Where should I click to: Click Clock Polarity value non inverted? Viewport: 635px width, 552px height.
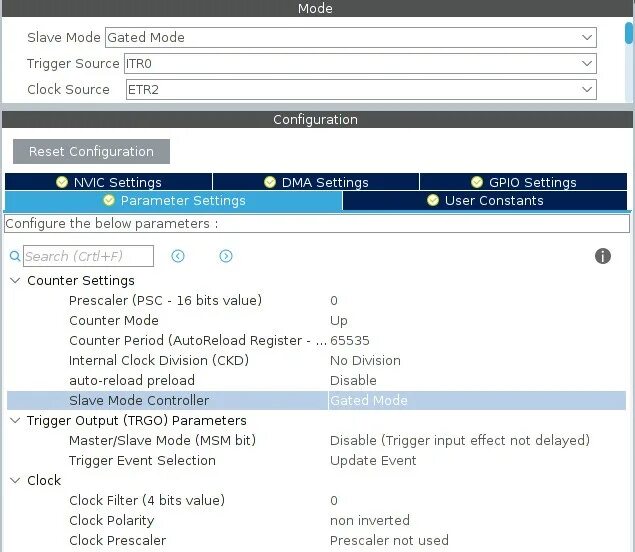coord(370,520)
